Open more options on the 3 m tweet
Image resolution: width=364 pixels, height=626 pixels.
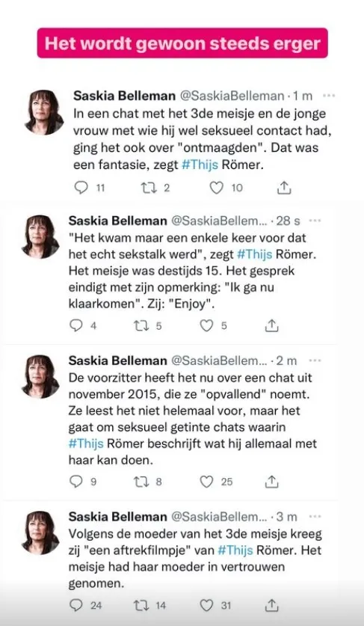(x=315, y=517)
